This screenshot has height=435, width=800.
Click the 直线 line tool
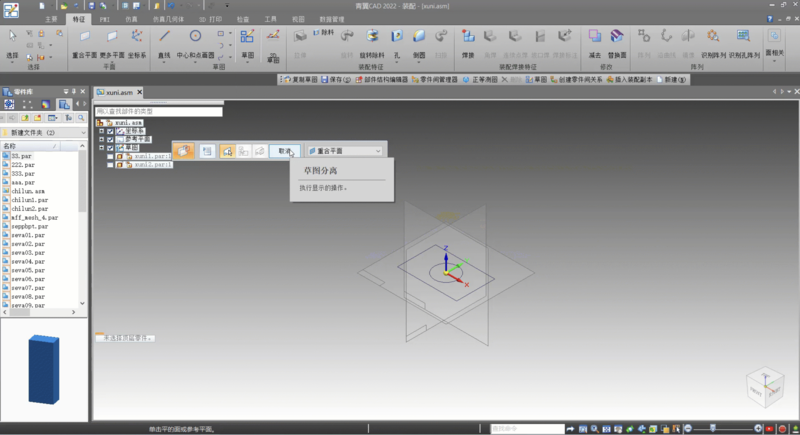165,39
